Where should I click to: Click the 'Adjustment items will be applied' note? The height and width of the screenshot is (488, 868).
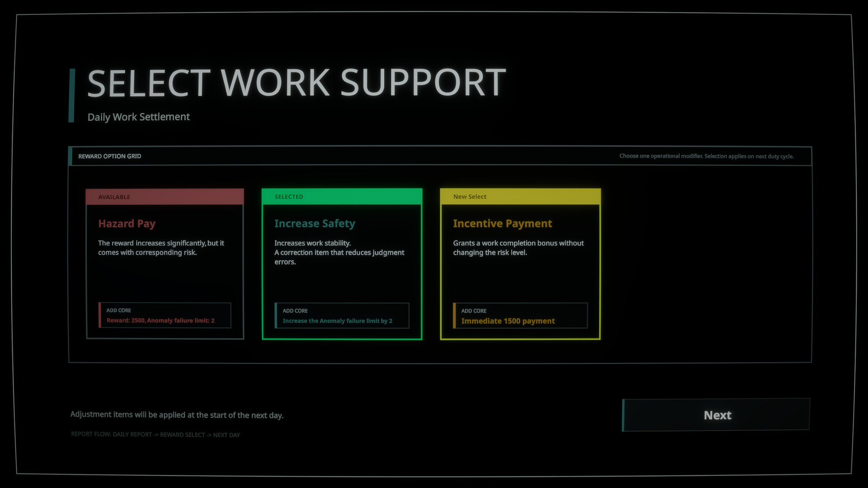tap(177, 415)
